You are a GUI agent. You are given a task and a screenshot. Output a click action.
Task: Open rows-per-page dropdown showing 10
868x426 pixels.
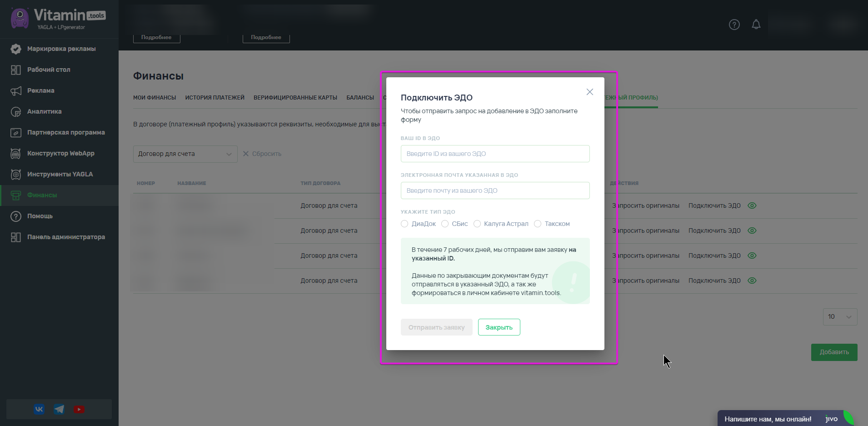[x=840, y=317]
